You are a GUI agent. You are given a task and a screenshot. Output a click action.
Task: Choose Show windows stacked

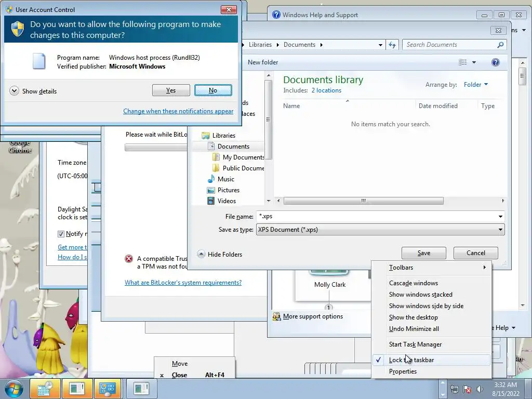[x=432, y=295]
